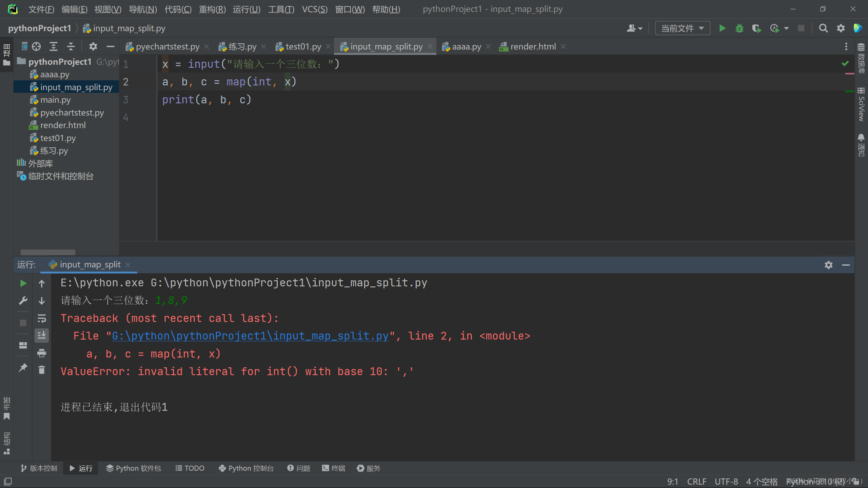Start debugging with the bug icon
Image resolution: width=868 pixels, height=488 pixels.
pos(739,28)
